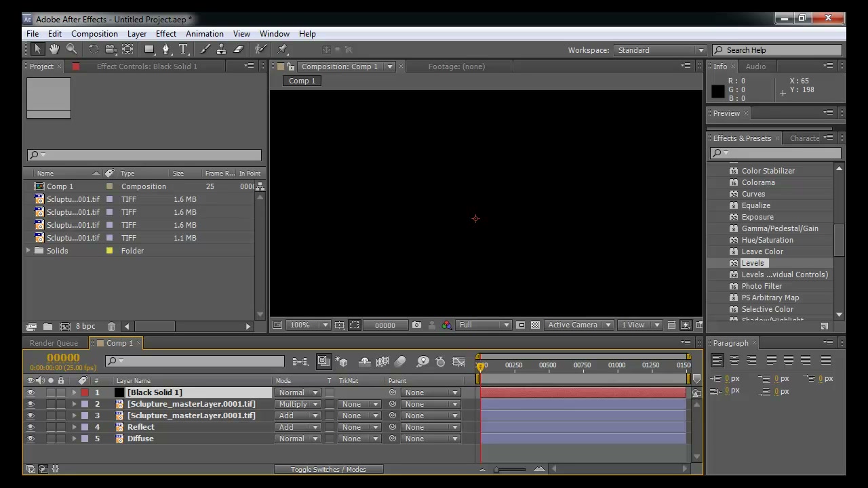Select the Zoom tool in toolbar
Viewport: 868px width, 488px height.
click(72, 49)
